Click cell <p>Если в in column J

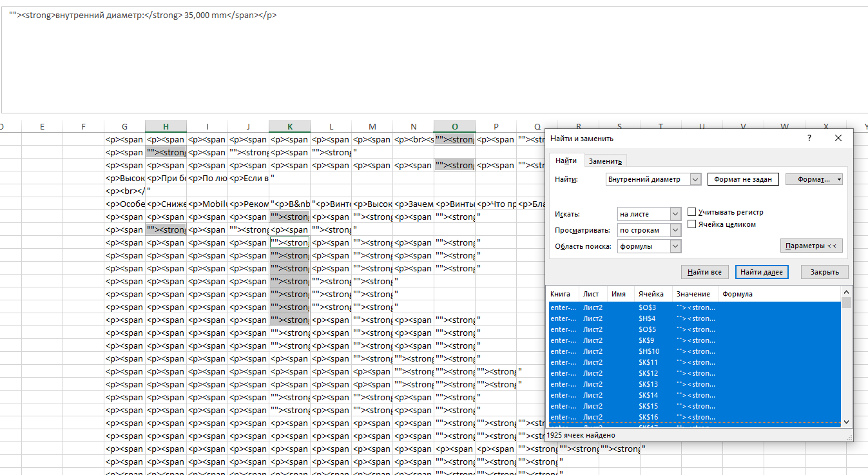(x=248, y=178)
